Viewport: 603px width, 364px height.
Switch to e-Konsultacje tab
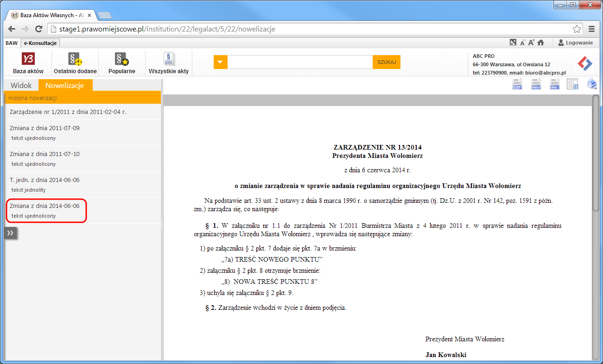[40, 43]
